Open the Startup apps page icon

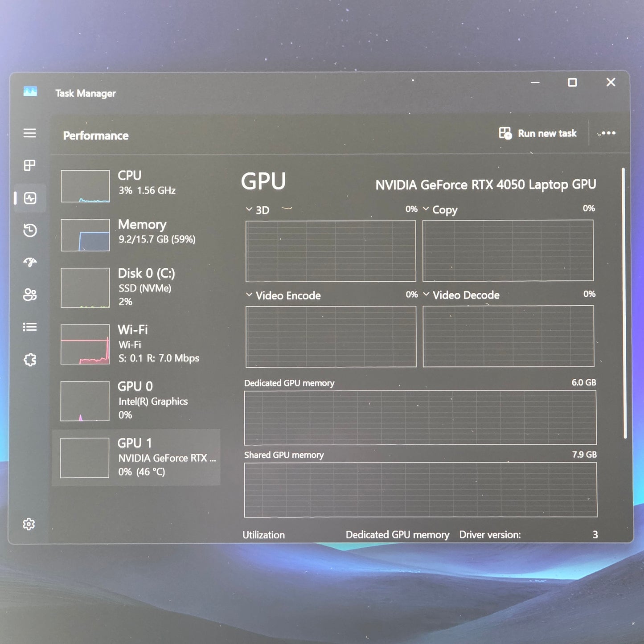pyautogui.click(x=30, y=262)
